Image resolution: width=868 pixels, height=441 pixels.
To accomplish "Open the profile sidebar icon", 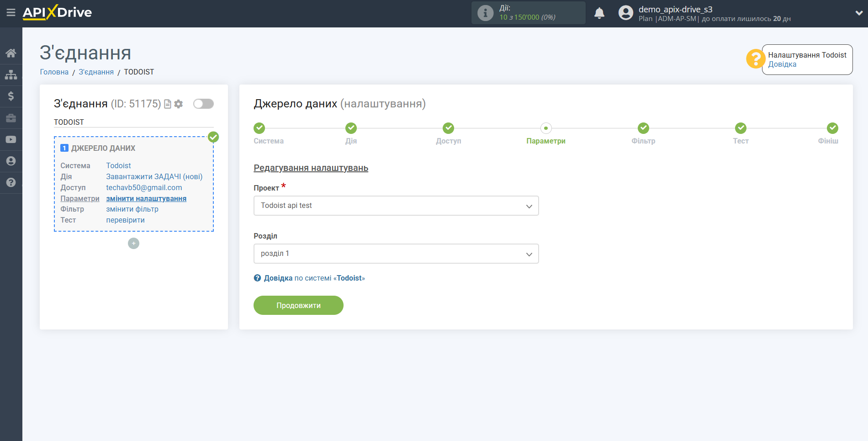I will [11, 161].
